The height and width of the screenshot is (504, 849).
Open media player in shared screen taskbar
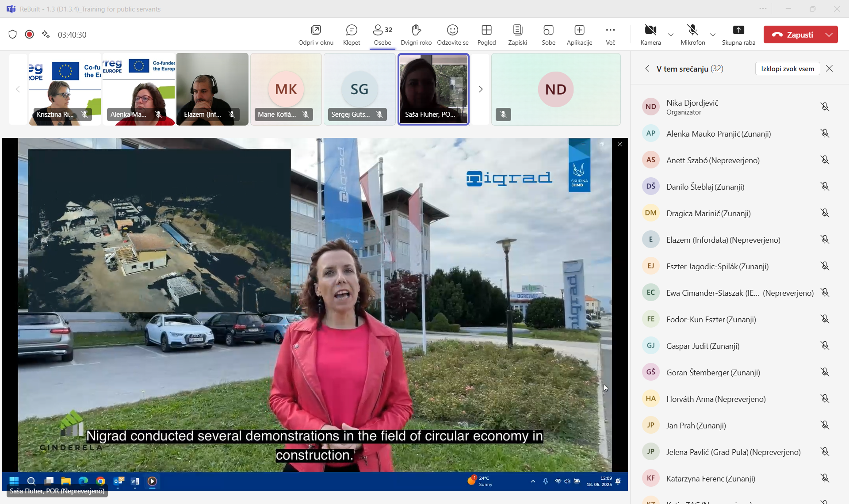[x=152, y=481]
